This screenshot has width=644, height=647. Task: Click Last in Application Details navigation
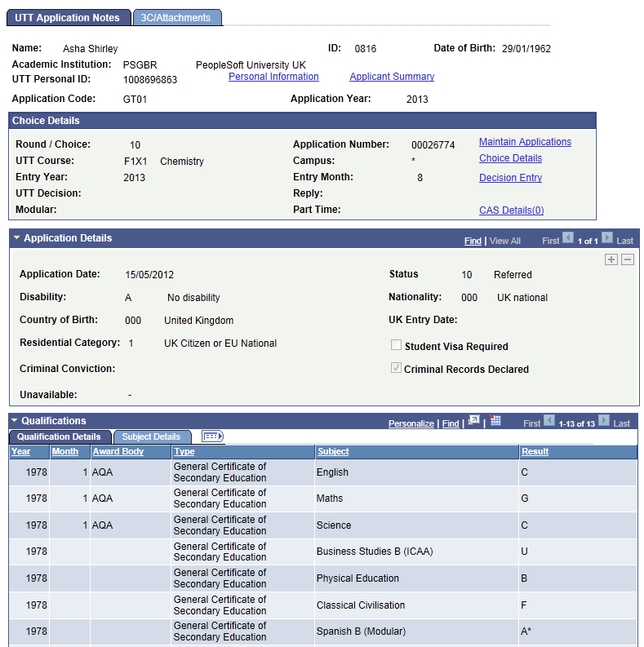(624, 241)
